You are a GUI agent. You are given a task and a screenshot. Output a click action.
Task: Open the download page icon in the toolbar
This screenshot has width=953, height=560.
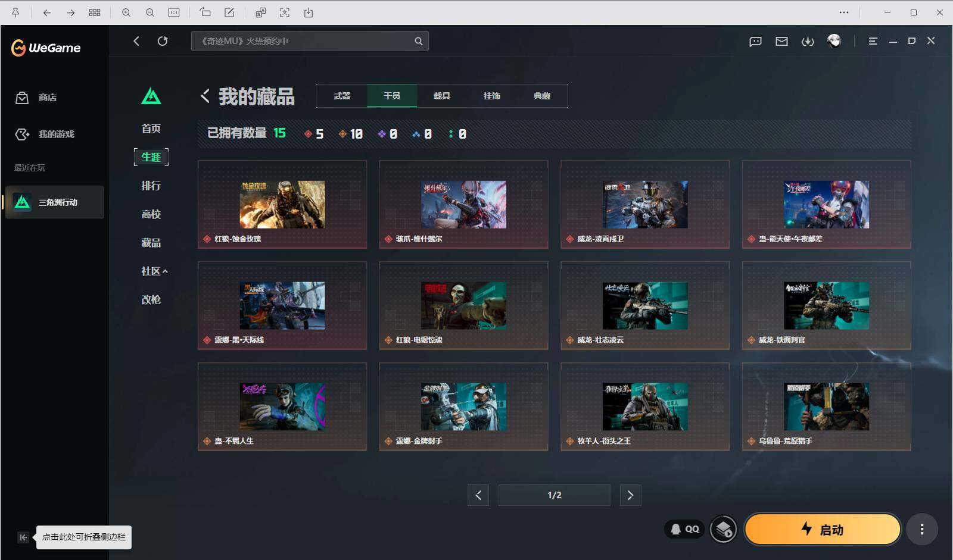[x=309, y=12]
